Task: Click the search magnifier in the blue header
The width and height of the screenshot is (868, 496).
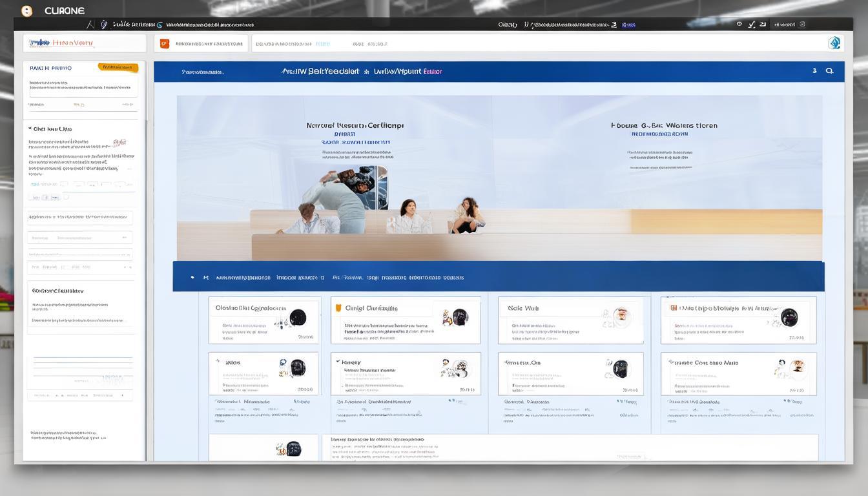Action: (830, 71)
